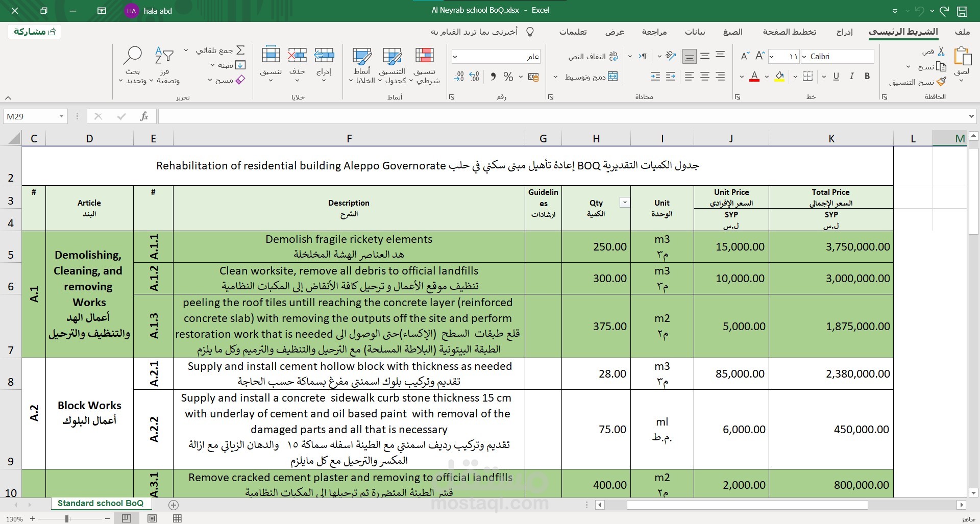Click Merge and Center (دمج وتوسيط)
The width and height of the screenshot is (980, 524).
[591, 77]
